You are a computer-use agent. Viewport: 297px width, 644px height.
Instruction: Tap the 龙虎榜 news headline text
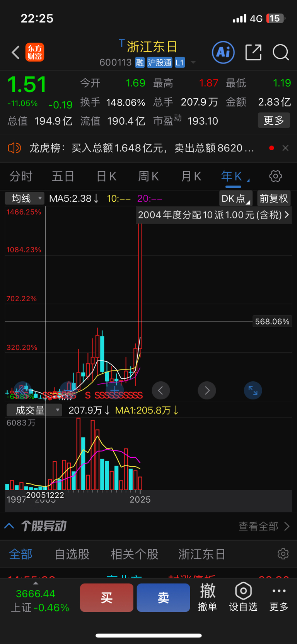(142, 148)
